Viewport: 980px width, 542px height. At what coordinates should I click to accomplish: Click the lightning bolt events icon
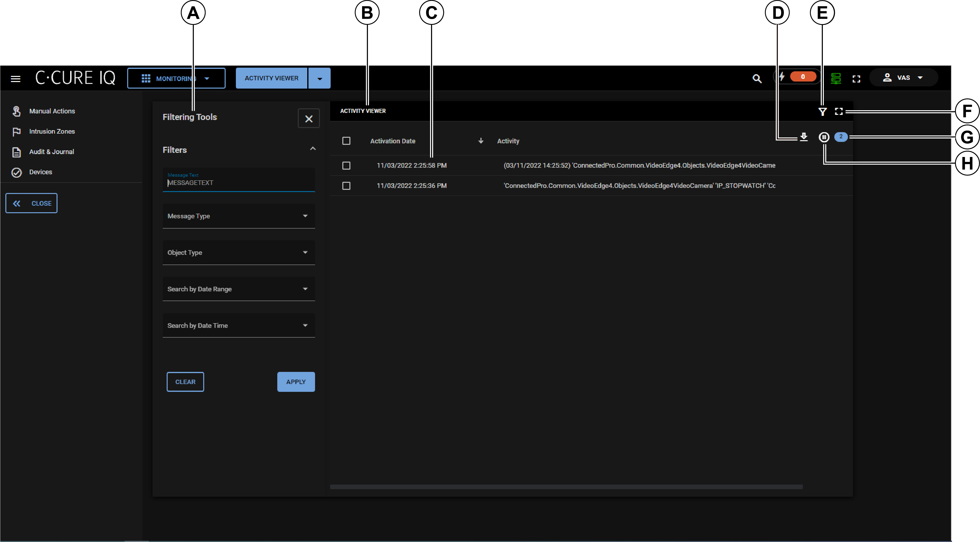[781, 77]
